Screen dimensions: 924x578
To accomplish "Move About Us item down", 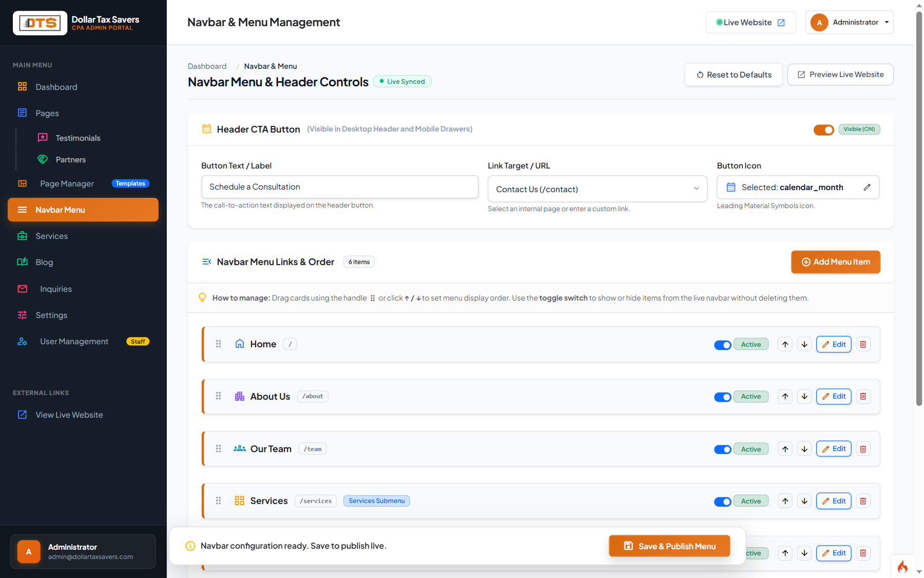I will click(804, 396).
